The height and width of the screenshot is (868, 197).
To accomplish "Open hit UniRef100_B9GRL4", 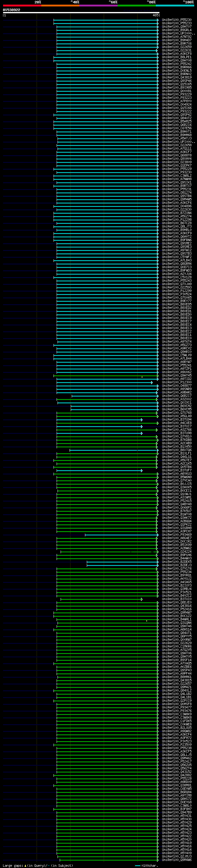I will coord(176,30).
